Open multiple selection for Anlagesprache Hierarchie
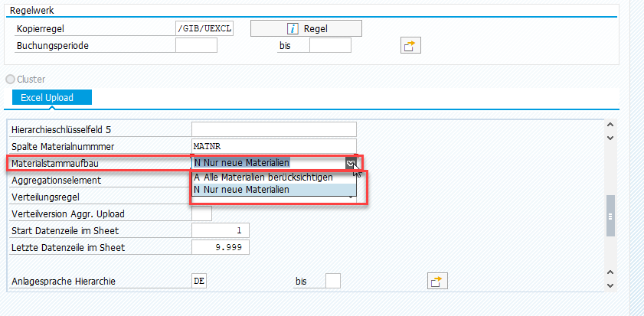The height and width of the screenshot is (316, 644). (436, 282)
